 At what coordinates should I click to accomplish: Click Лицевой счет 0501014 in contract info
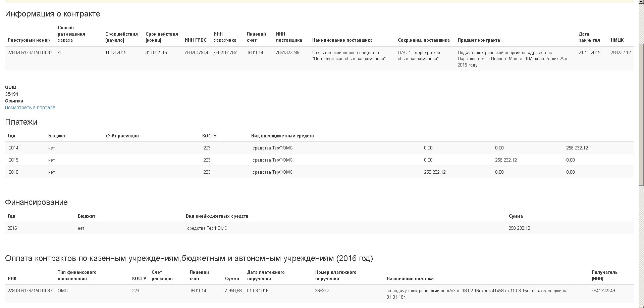pyautogui.click(x=255, y=52)
